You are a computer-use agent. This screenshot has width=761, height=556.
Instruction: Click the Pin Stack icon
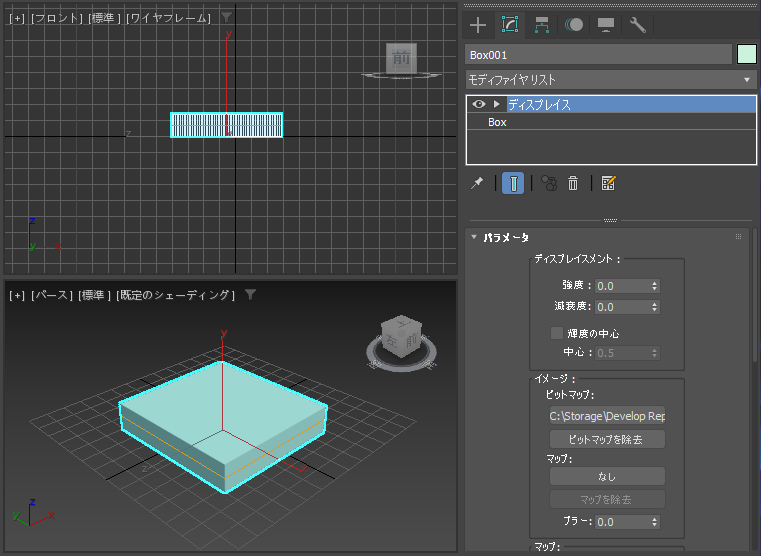pyautogui.click(x=477, y=183)
